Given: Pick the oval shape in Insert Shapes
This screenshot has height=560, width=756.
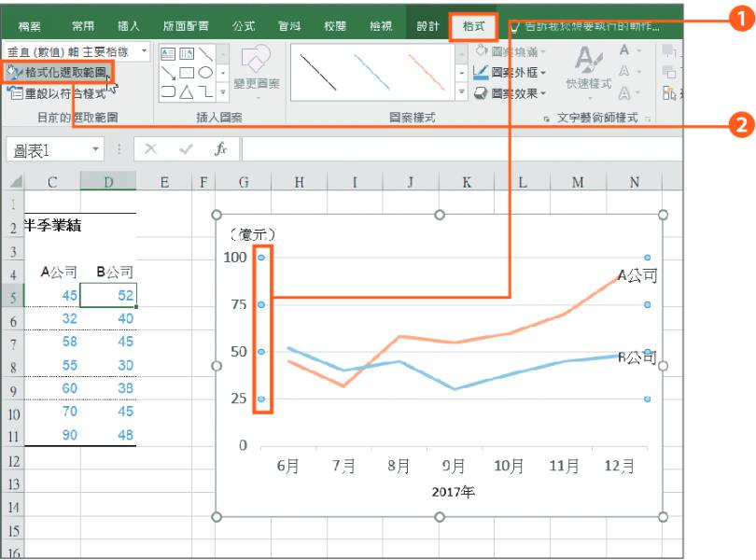Looking at the screenshot, I should click(206, 73).
